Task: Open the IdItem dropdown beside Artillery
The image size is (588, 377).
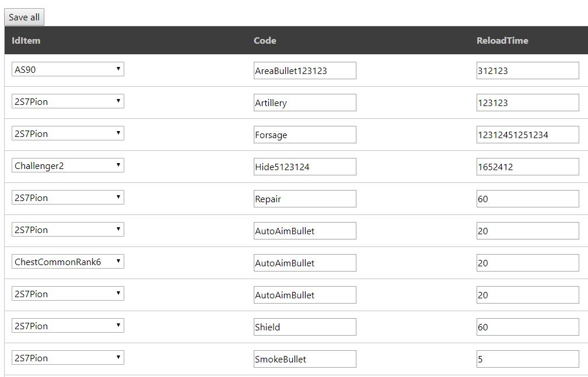Action: coord(68,101)
